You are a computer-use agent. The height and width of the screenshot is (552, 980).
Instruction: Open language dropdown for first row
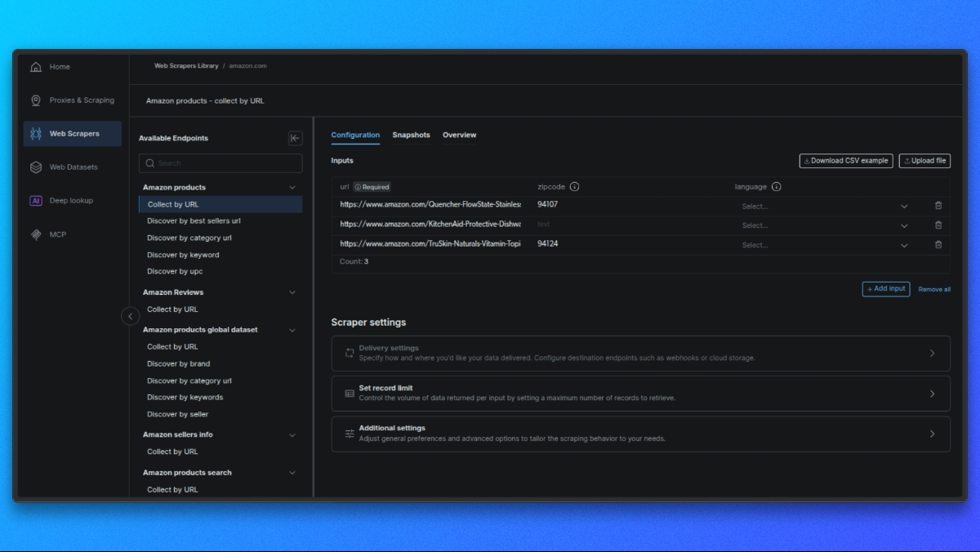pyautogui.click(x=824, y=207)
